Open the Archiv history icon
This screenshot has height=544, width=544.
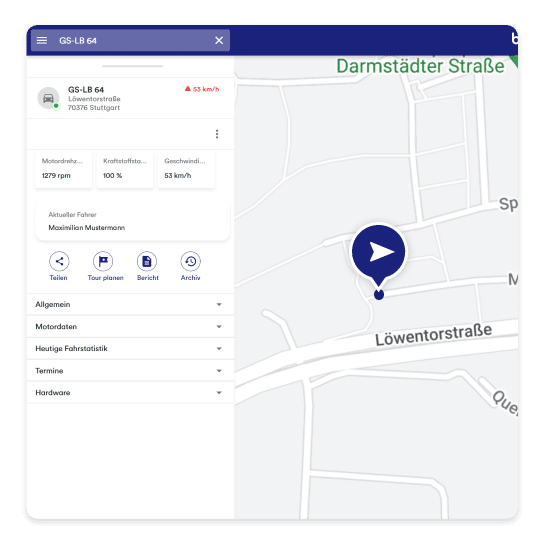(x=190, y=261)
